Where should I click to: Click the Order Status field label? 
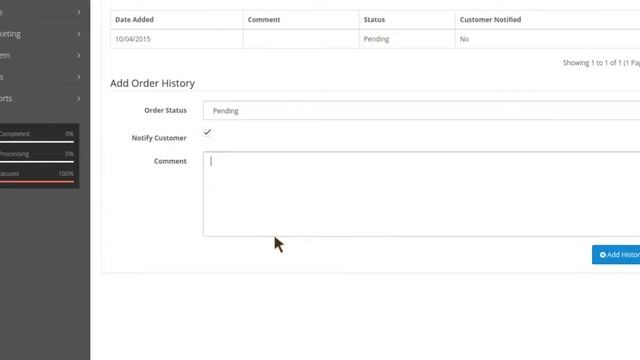(165, 110)
